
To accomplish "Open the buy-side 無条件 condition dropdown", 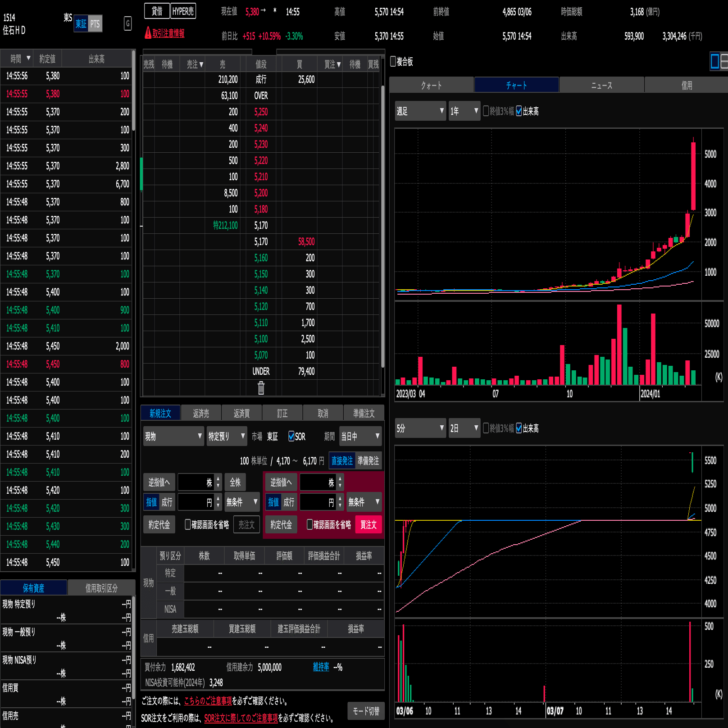I will coord(364,502).
